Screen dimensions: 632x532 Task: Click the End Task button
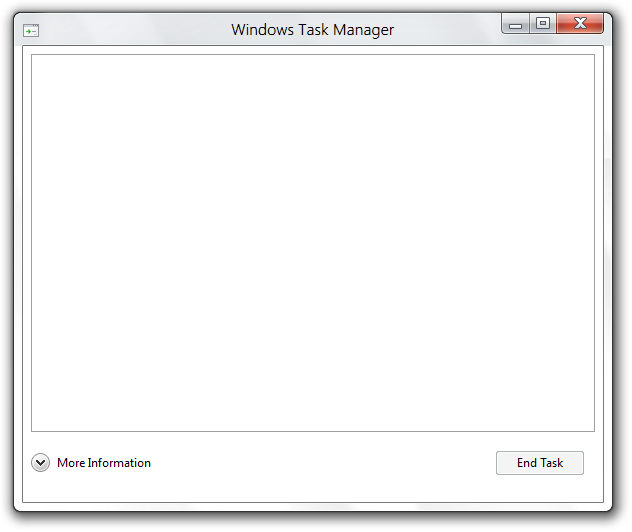(540, 463)
